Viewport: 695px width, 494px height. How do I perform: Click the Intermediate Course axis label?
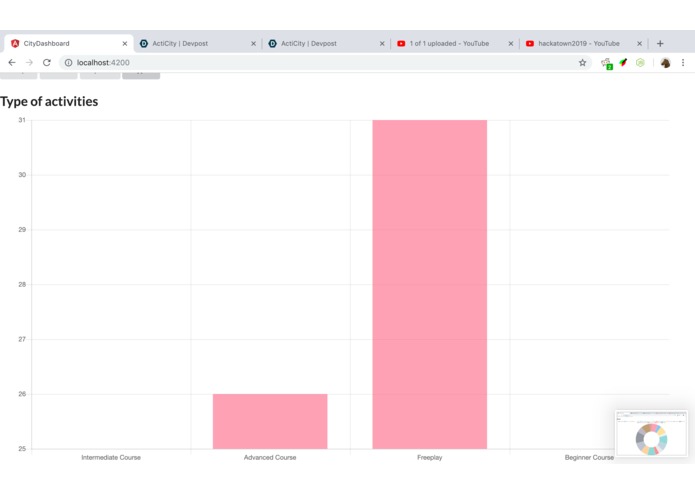(x=111, y=457)
